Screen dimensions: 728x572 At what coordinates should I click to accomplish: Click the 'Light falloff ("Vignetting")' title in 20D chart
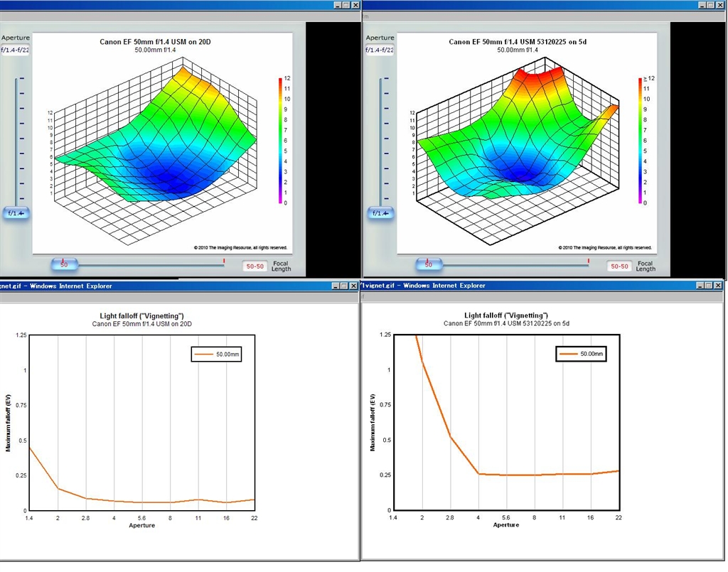click(141, 316)
